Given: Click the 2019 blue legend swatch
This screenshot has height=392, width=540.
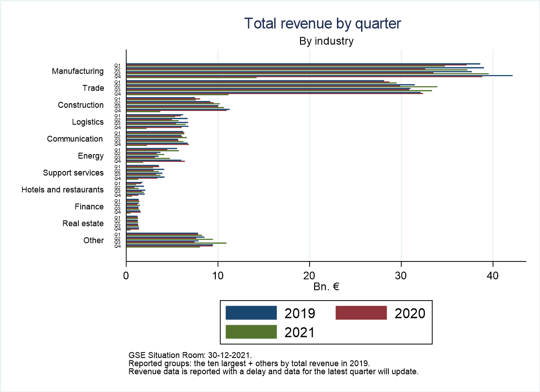Looking at the screenshot, I should (x=251, y=312).
